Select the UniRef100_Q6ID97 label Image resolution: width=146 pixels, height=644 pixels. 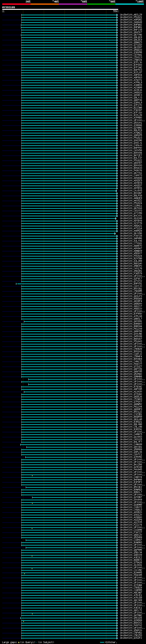tap(131, 47)
